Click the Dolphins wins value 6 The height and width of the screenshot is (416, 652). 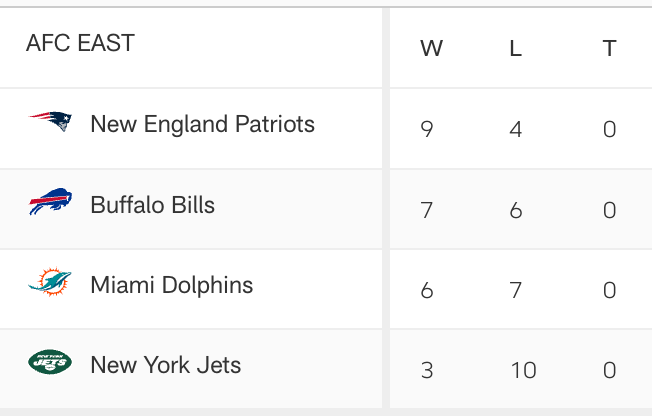pyautogui.click(x=427, y=290)
